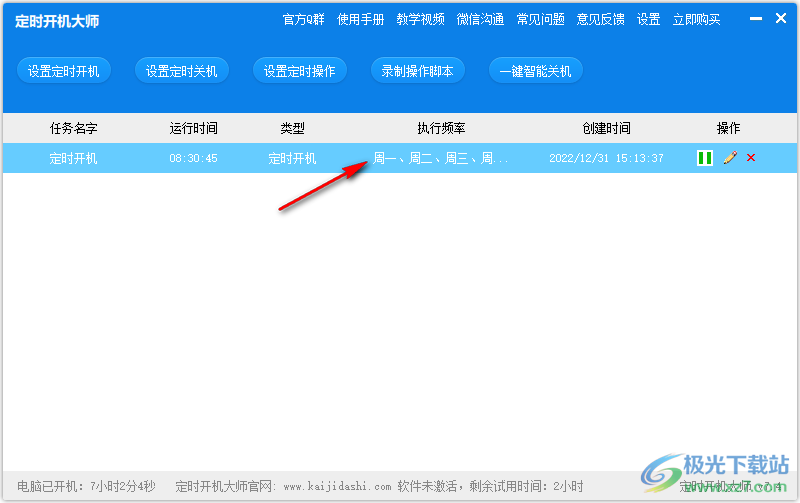This screenshot has width=800, height=503.
Task: Minimize the 定时开机大师 window
Action: [756, 18]
